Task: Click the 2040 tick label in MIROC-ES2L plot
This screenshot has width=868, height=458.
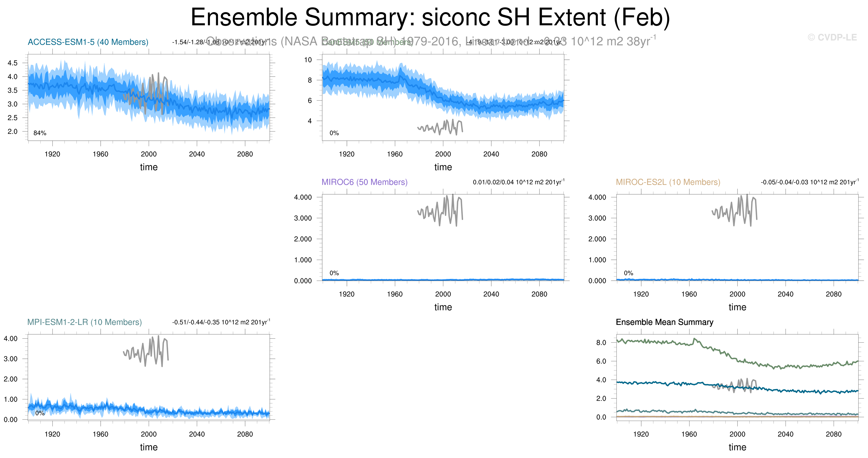Action: click(785, 294)
